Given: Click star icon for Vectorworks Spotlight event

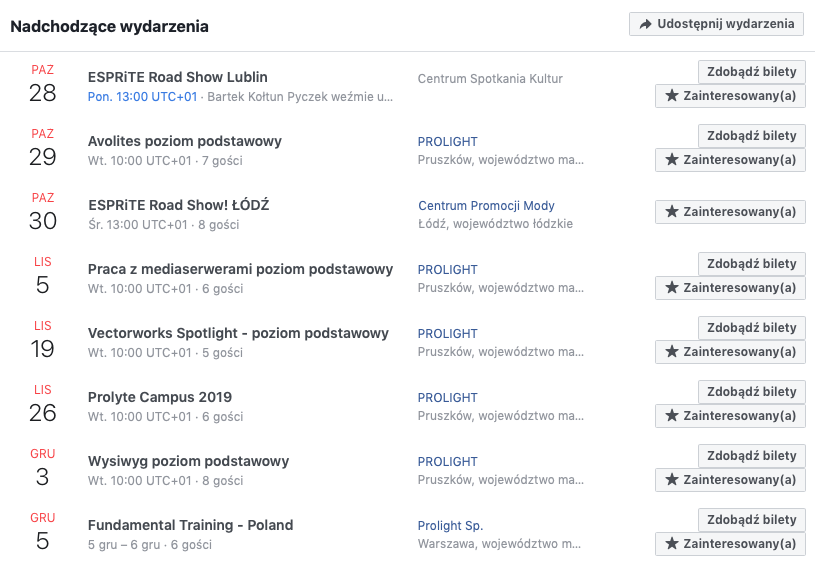Looking at the screenshot, I should click(672, 351).
